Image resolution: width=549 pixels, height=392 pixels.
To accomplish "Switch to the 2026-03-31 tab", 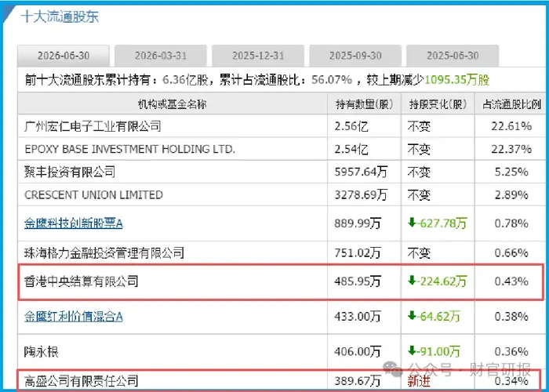I will click(x=161, y=56).
